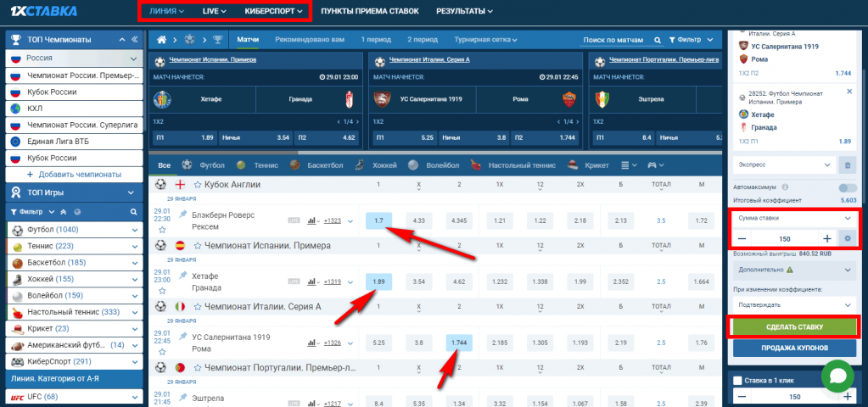Pick the 5.25 odds for УС Салернитана 1919
Screen dimensions: 868x407
(x=379, y=343)
